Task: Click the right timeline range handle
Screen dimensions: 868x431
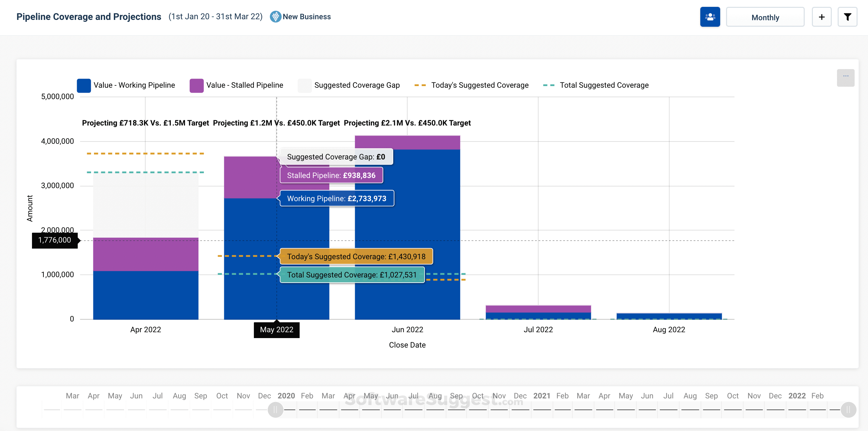Action: tap(848, 409)
